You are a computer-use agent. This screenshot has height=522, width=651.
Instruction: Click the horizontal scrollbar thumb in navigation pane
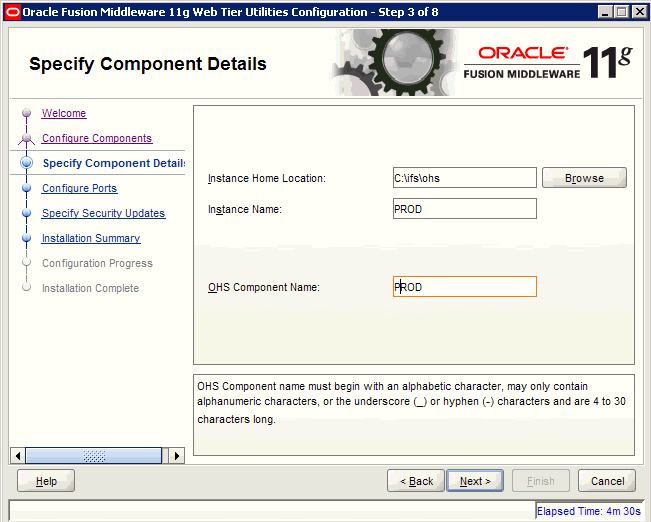(94, 456)
